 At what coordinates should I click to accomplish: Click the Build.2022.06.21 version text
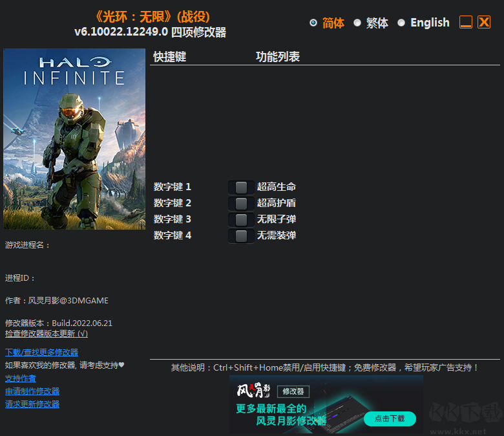pos(82,323)
